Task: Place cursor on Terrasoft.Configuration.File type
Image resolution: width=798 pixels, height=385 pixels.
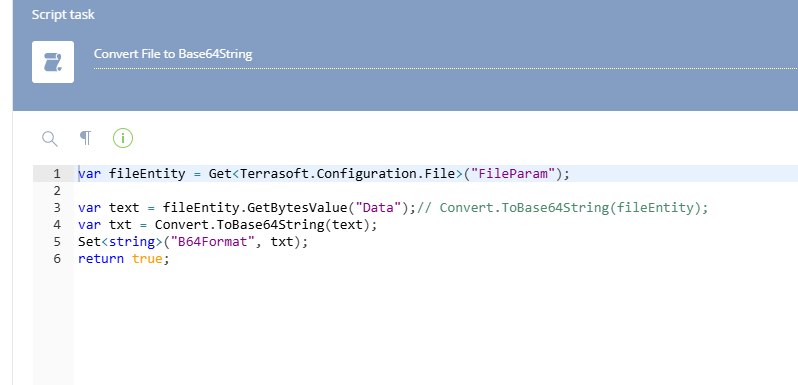Action: click(348, 174)
